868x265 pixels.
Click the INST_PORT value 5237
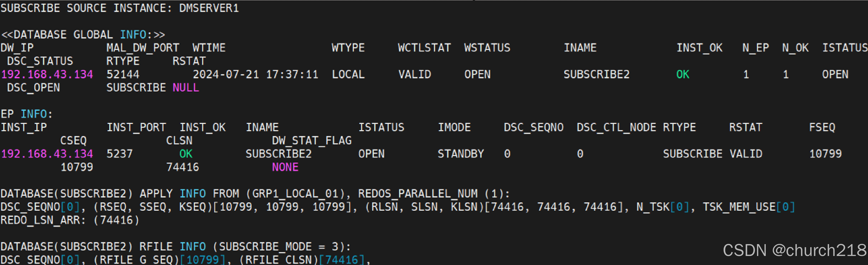[120, 154]
